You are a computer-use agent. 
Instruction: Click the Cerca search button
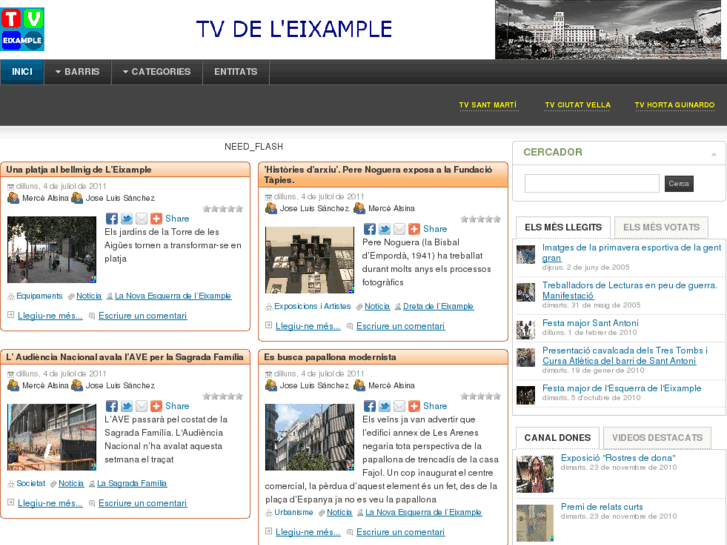click(x=679, y=184)
